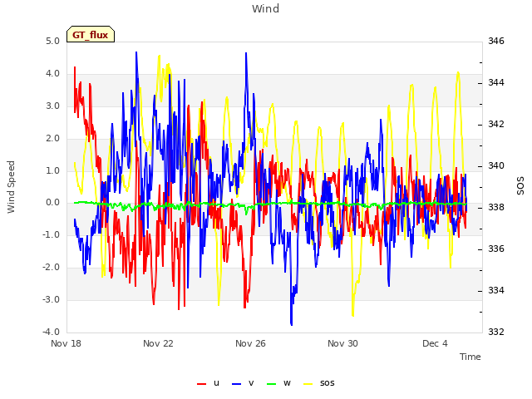The image size is (532, 399).
Task: Click the '344' SOS axis tick
Action: pyautogui.click(x=496, y=82)
